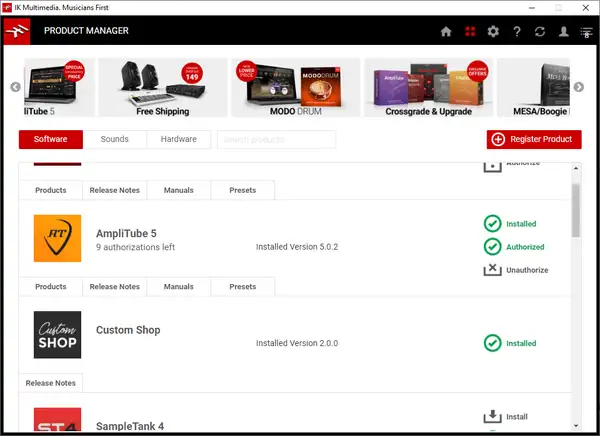Open the MESA/Boogie banner
Screen dimensions: 600x436
(533, 88)
